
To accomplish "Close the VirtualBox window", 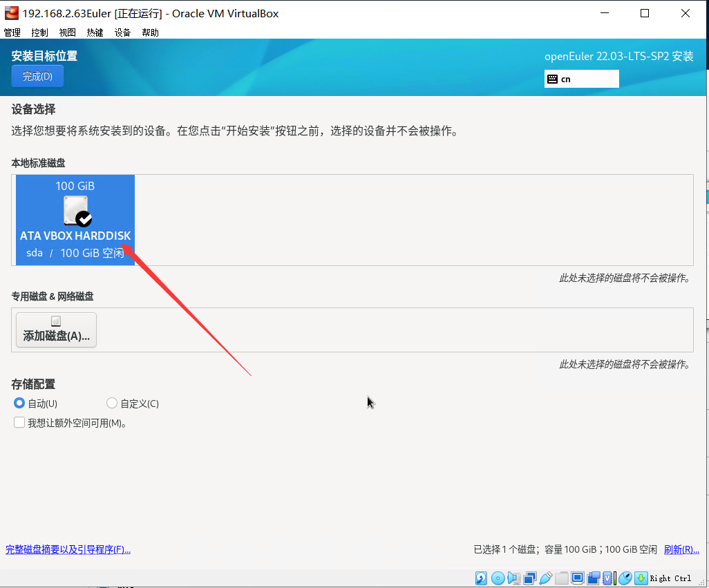I will pyautogui.click(x=686, y=13).
